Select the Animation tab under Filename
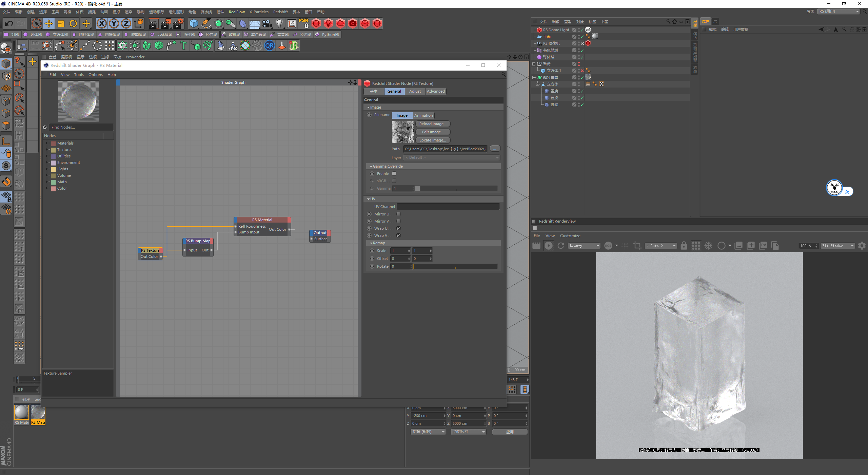 tap(423, 115)
